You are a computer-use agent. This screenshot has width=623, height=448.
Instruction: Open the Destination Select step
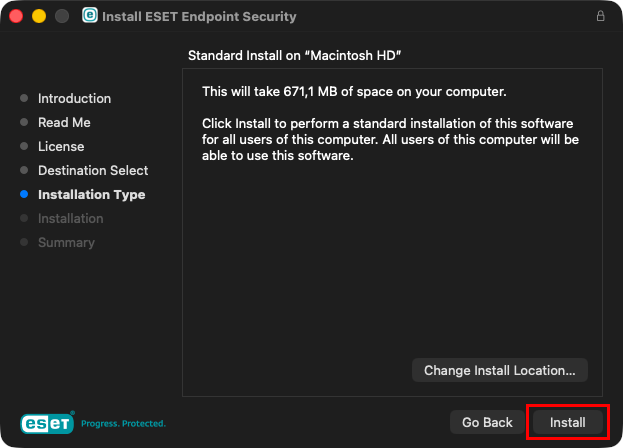pos(93,171)
